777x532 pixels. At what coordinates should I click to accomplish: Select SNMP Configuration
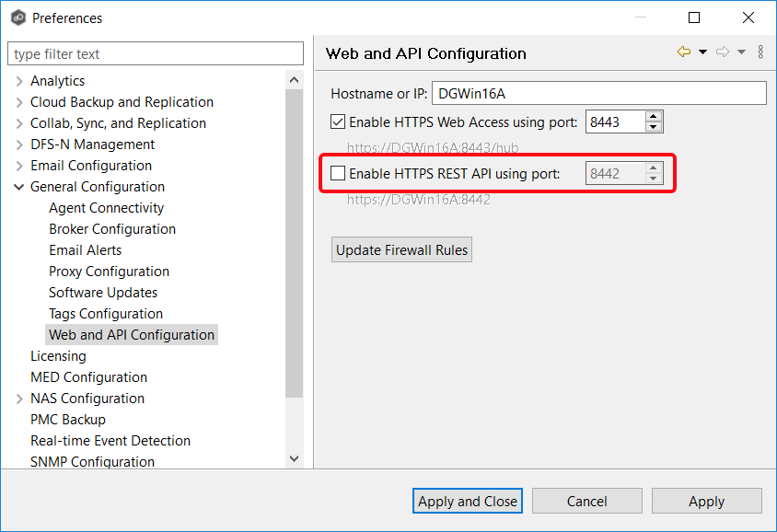[x=92, y=461]
